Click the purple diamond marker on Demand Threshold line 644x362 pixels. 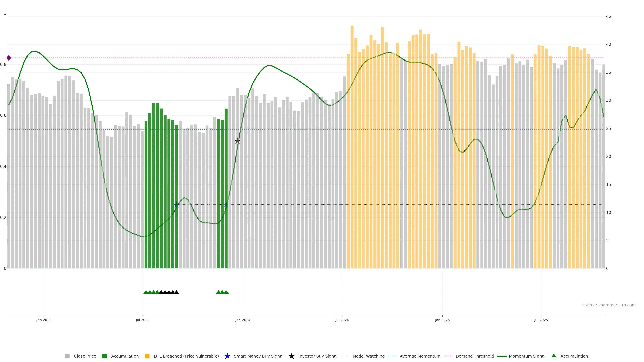(9, 58)
